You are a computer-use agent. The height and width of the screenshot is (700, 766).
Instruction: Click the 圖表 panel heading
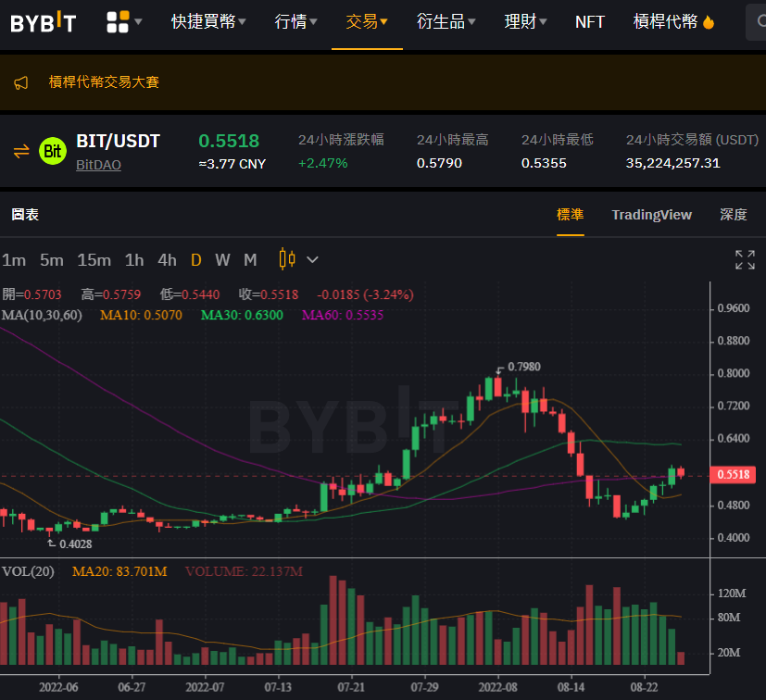click(x=25, y=215)
